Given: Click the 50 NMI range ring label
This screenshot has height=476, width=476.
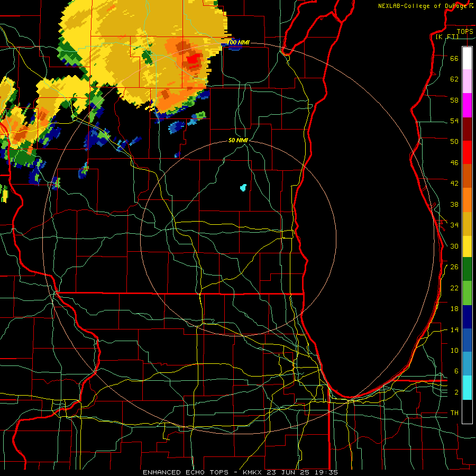Looking at the screenshot, I should [x=238, y=140].
